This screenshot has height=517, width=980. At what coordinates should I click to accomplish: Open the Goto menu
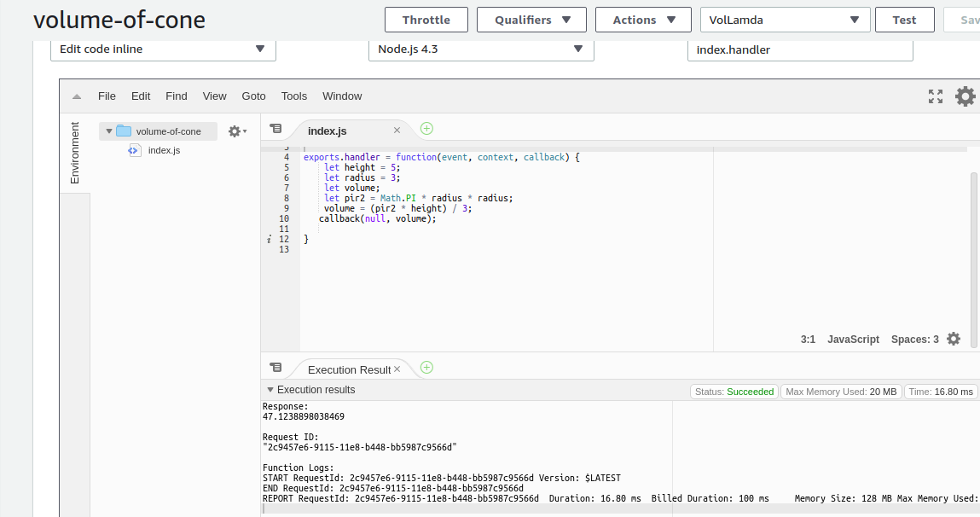[x=253, y=96]
